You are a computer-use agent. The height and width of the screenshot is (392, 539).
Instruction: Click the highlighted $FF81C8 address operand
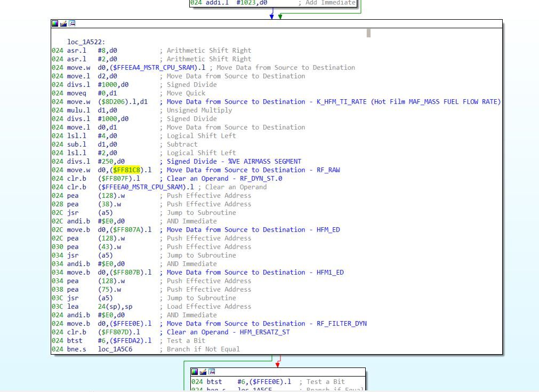(126, 170)
